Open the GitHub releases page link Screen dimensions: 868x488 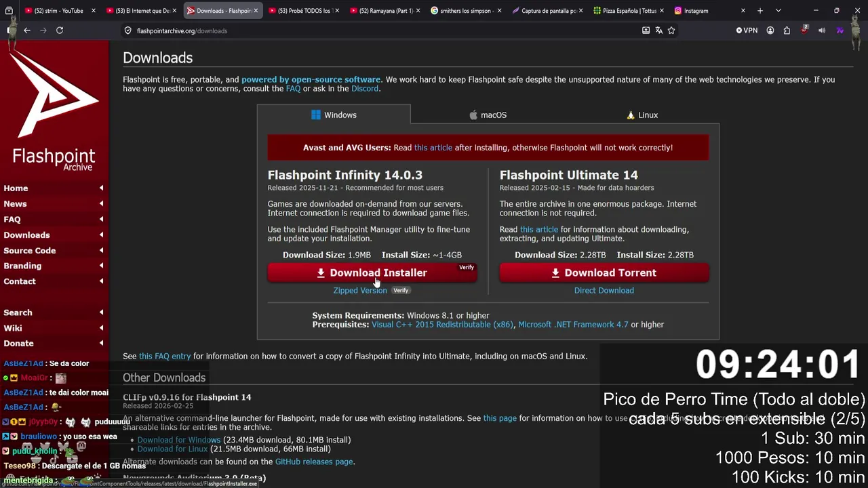point(314,462)
